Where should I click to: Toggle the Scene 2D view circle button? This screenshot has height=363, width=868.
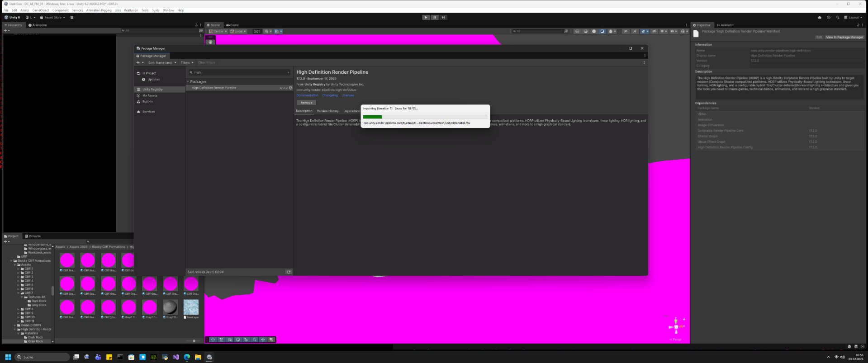pos(586,31)
